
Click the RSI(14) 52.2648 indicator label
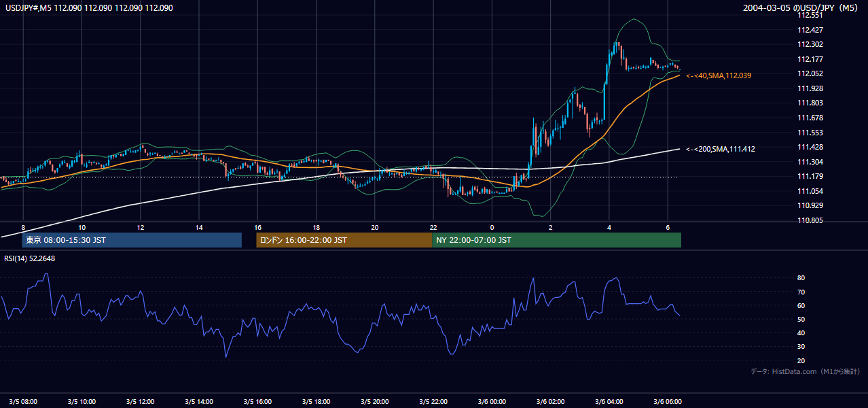point(30,258)
